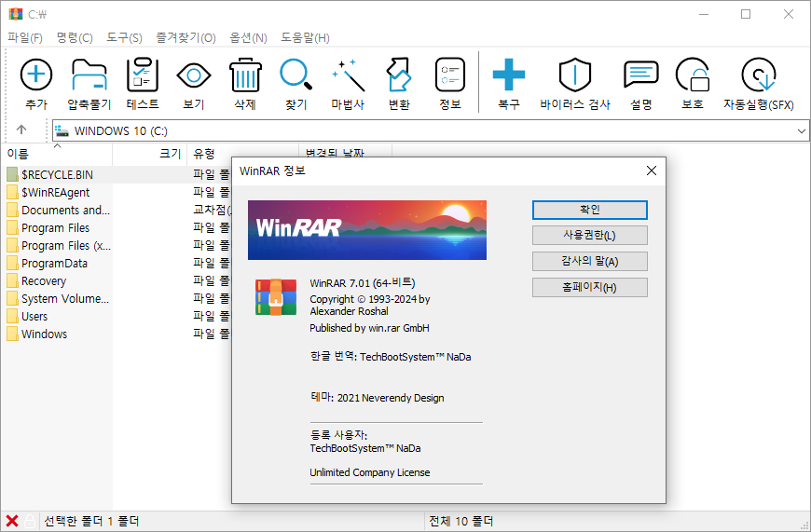Select the Program Files folder name
The width and height of the screenshot is (811, 532).
point(55,228)
